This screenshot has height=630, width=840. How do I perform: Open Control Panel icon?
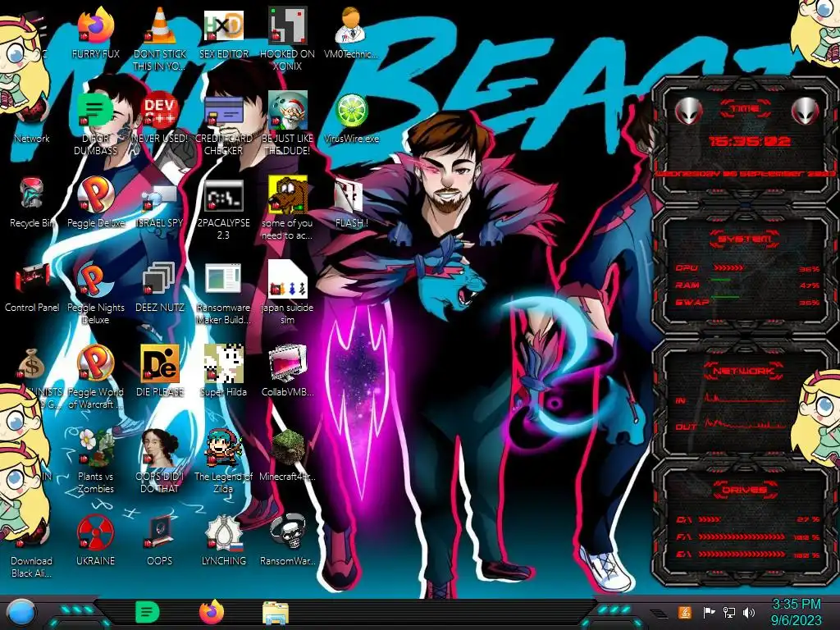(x=32, y=280)
